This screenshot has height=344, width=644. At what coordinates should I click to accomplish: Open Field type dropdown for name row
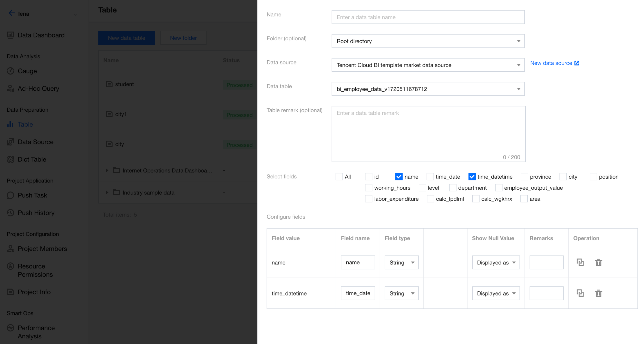[401, 262]
